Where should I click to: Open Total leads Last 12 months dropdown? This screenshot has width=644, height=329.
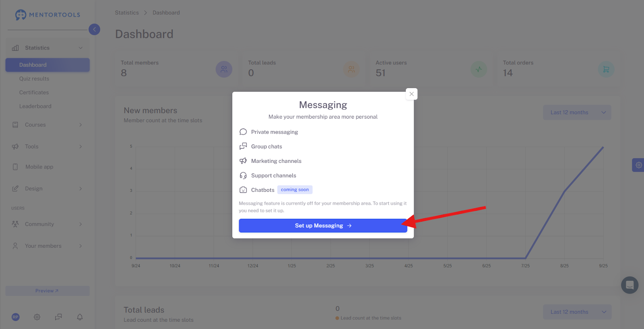[x=577, y=312]
